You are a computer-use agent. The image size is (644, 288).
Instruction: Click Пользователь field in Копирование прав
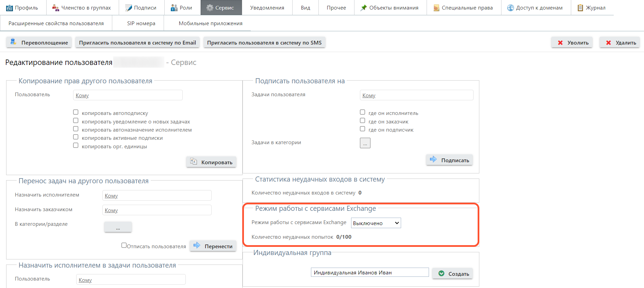(128, 95)
